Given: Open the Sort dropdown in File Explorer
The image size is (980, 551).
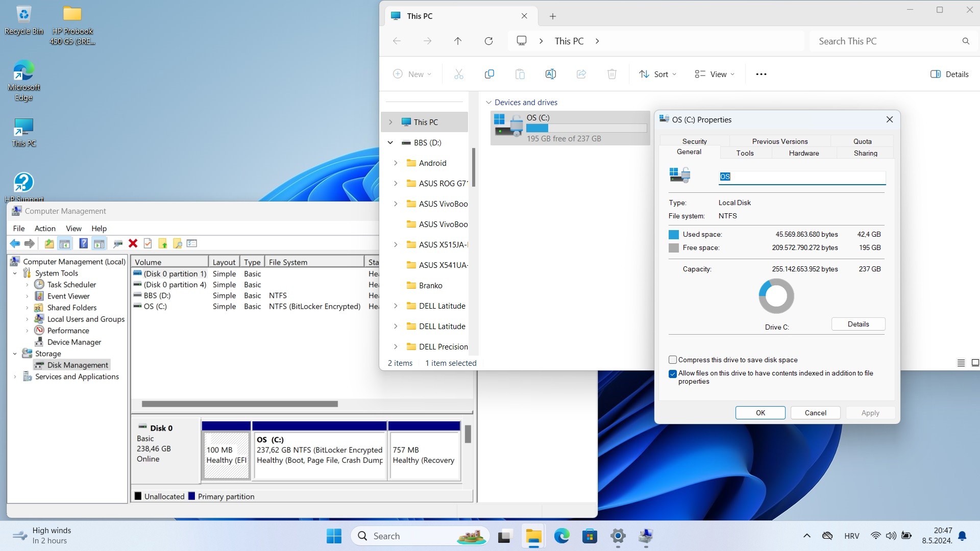Looking at the screenshot, I should [x=657, y=74].
